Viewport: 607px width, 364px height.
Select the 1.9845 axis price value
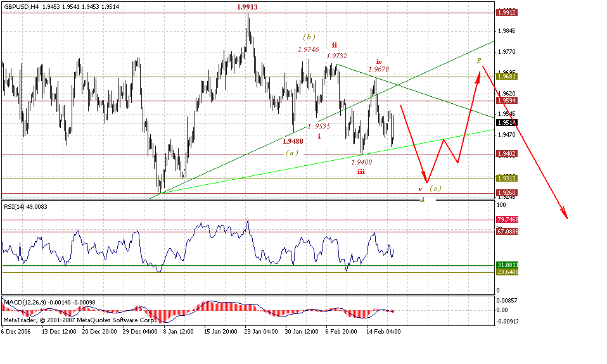[x=507, y=31]
